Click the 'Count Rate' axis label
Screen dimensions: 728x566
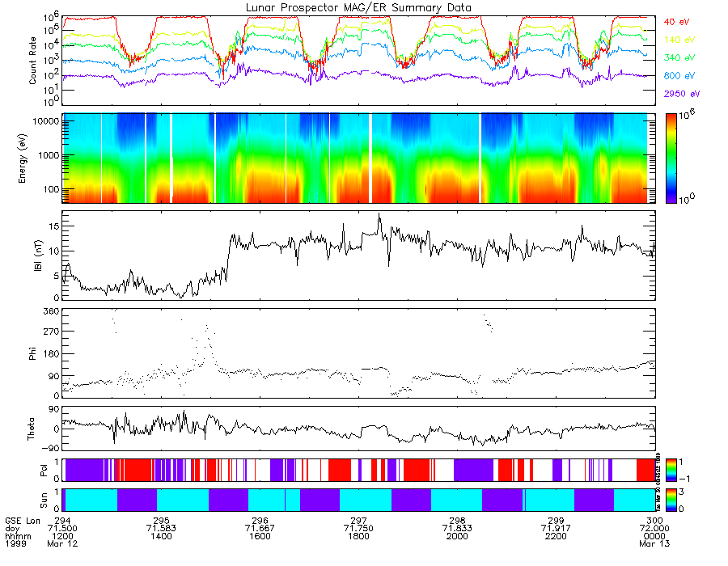32,61
